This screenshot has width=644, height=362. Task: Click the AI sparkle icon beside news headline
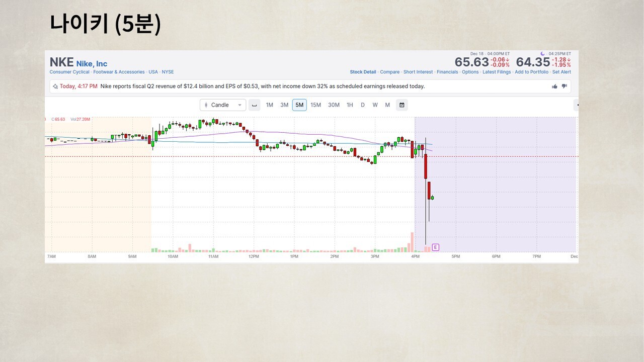55,86
